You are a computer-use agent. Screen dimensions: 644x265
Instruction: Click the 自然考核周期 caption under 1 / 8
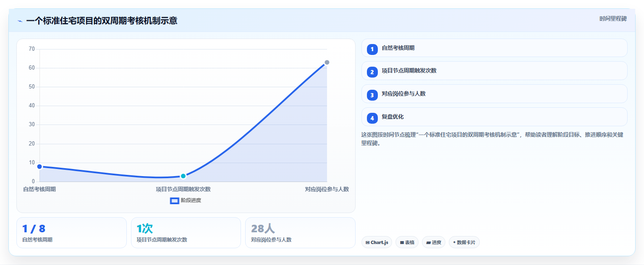pos(37,240)
